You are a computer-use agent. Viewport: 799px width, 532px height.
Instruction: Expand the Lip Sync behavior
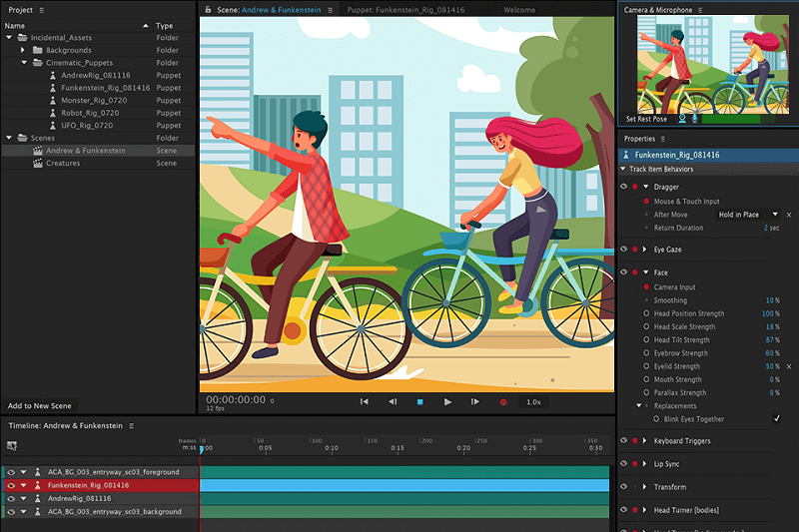point(645,464)
